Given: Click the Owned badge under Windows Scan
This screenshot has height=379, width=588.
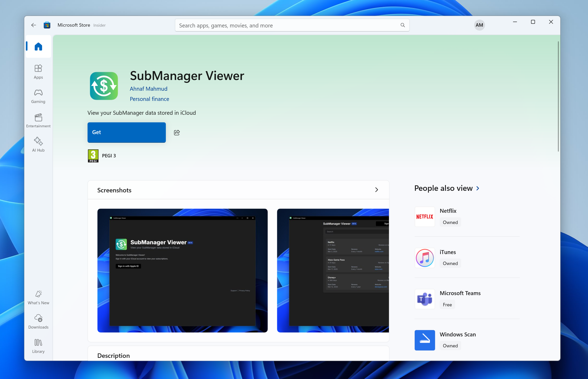Looking at the screenshot, I should click(x=450, y=346).
